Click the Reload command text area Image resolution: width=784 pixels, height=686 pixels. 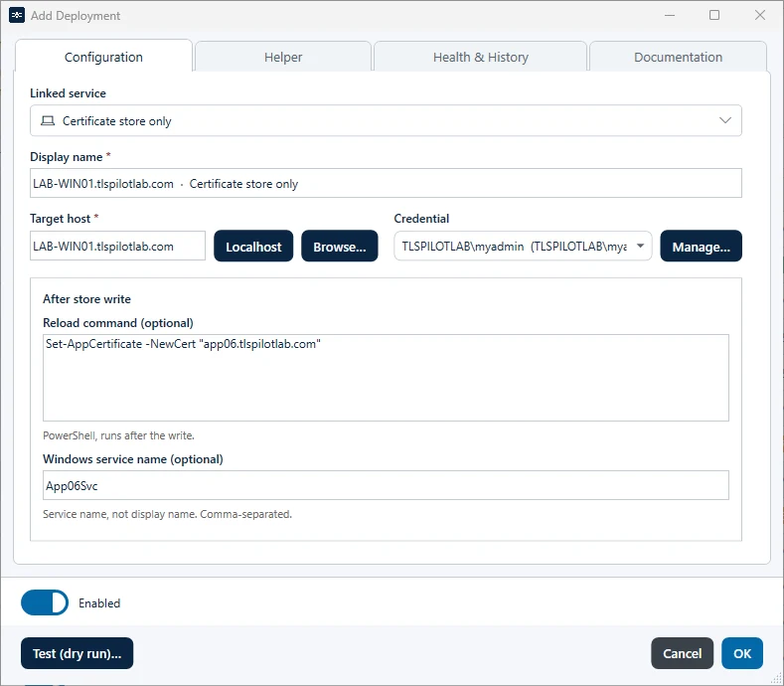(x=386, y=378)
